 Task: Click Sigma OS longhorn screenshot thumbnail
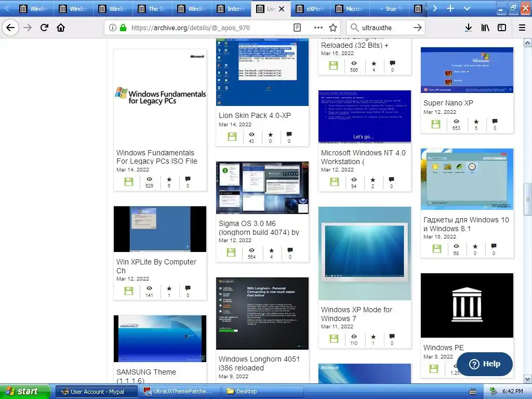(x=262, y=188)
